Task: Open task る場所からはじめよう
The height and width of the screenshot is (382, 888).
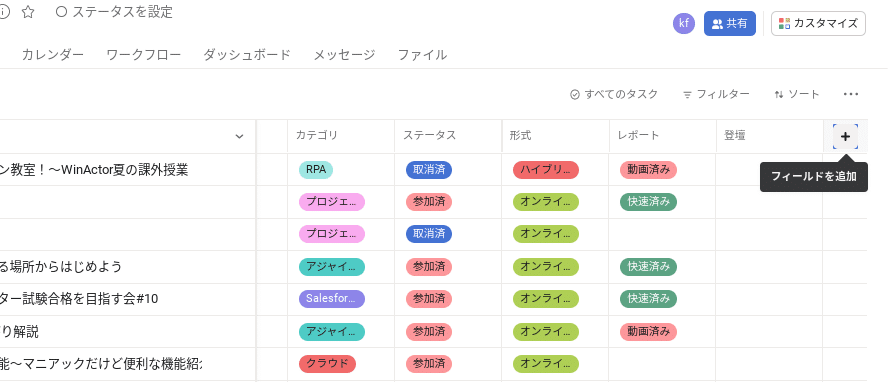Action: tap(61, 267)
